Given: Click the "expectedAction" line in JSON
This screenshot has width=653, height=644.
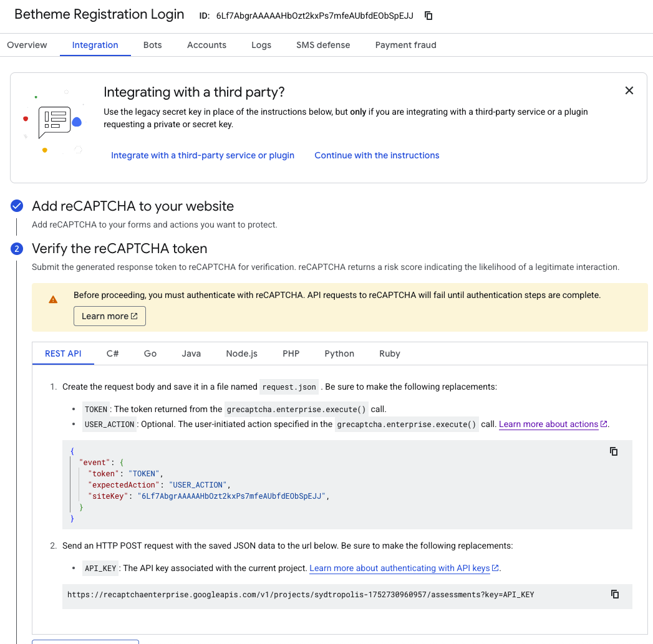Looking at the screenshot, I should pyautogui.click(x=159, y=484).
